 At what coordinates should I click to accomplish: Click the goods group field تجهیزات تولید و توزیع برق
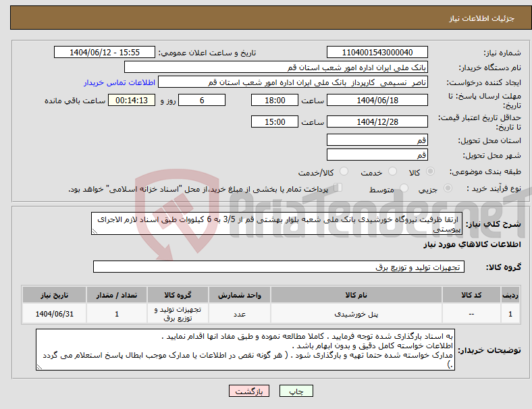[x=279, y=267]
